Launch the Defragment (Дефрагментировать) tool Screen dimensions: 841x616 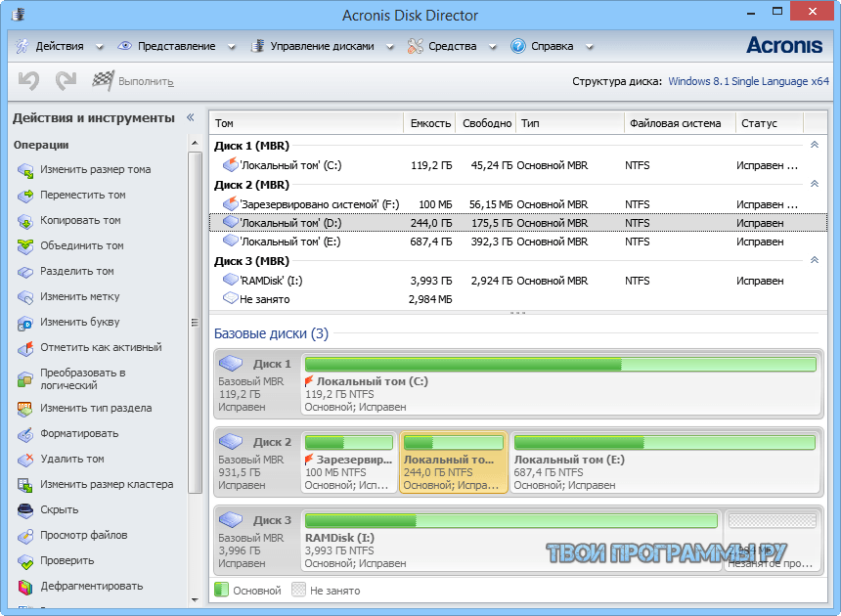[x=23, y=586]
